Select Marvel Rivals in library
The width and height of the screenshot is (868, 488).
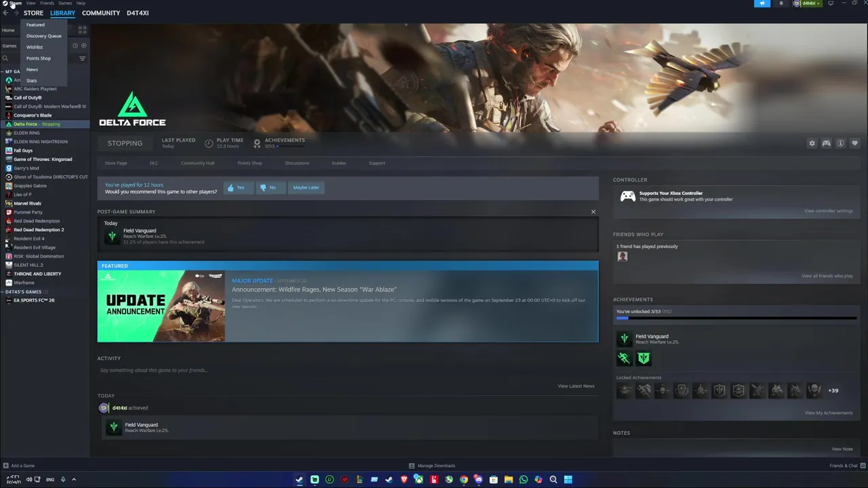[27, 203]
